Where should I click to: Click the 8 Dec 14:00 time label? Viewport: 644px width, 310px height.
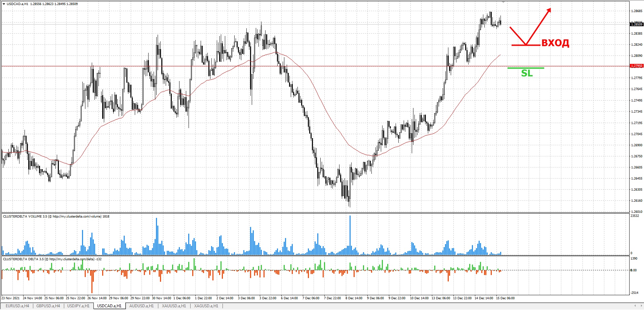[x=354, y=298]
